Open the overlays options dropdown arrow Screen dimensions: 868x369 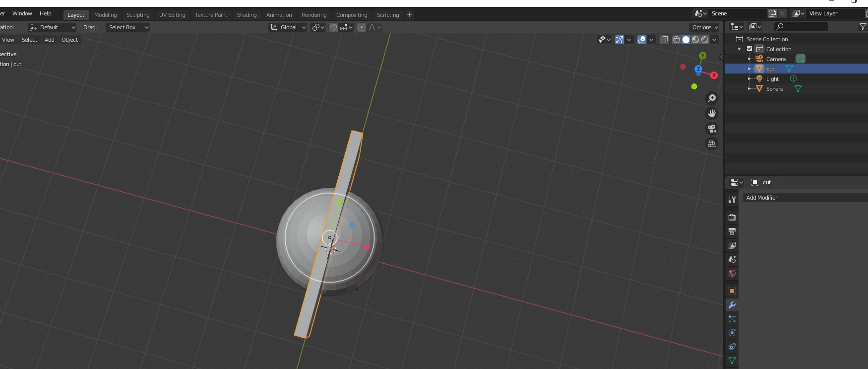tap(651, 40)
